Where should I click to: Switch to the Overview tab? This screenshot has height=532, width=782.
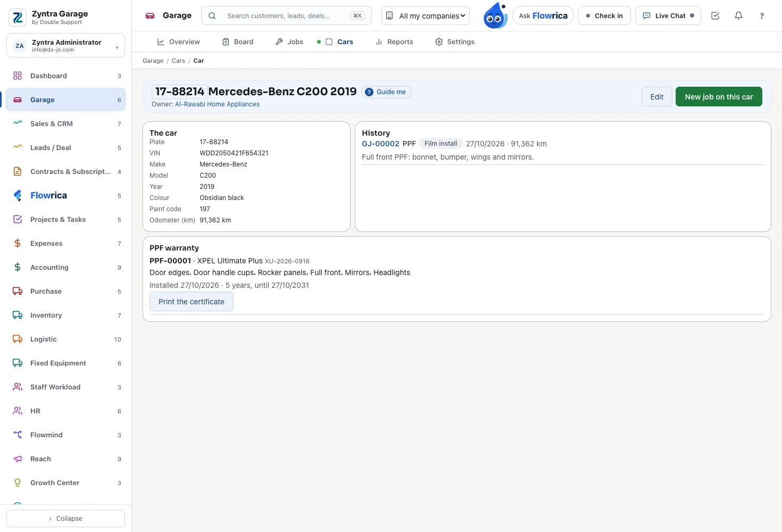(x=178, y=41)
